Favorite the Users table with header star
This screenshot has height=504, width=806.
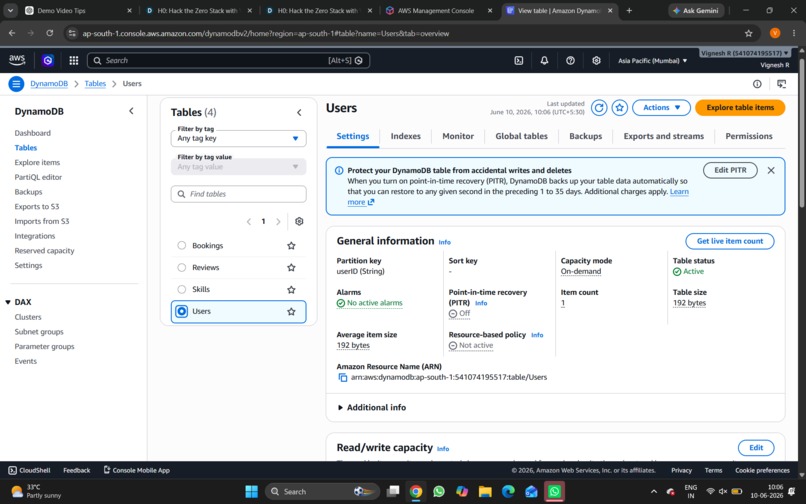tap(619, 107)
